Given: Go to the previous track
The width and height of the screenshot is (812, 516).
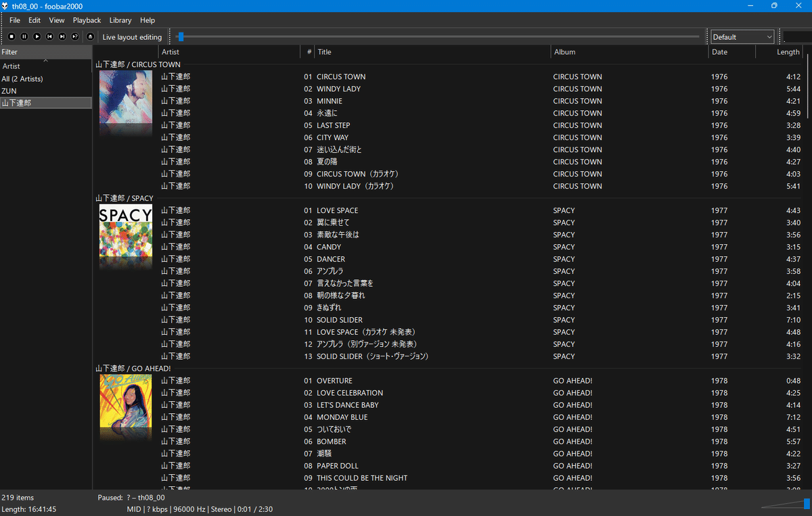Looking at the screenshot, I should pyautogui.click(x=49, y=37).
